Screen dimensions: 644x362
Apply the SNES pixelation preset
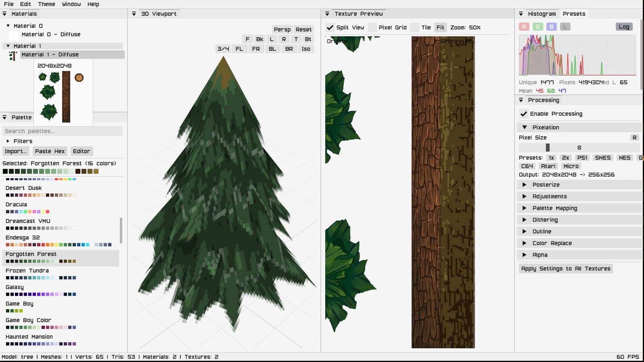point(602,158)
